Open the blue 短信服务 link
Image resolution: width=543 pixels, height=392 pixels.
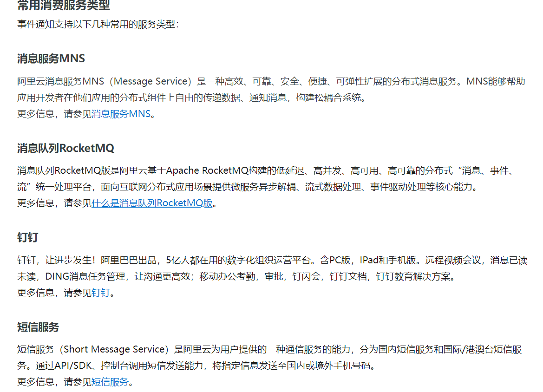(x=110, y=382)
